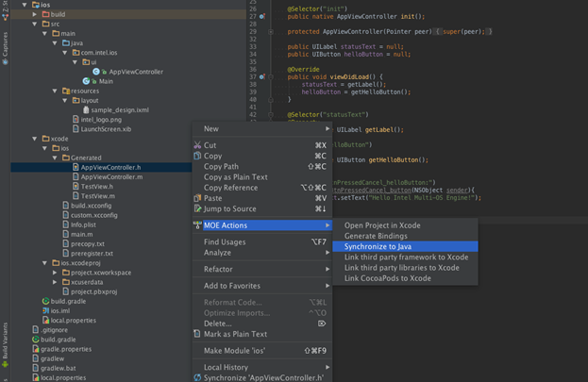
Task: Select Link third party framework to Xcode
Action: [x=405, y=257]
